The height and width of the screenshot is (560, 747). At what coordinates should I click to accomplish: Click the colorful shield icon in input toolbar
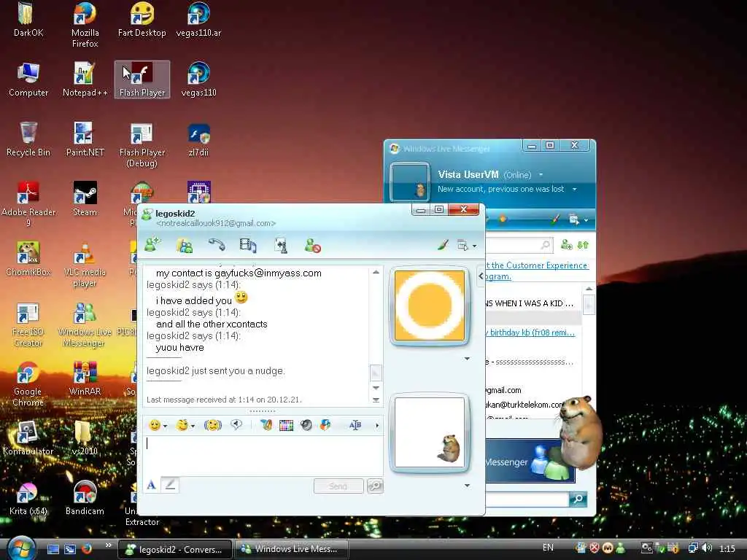click(x=325, y=425)
